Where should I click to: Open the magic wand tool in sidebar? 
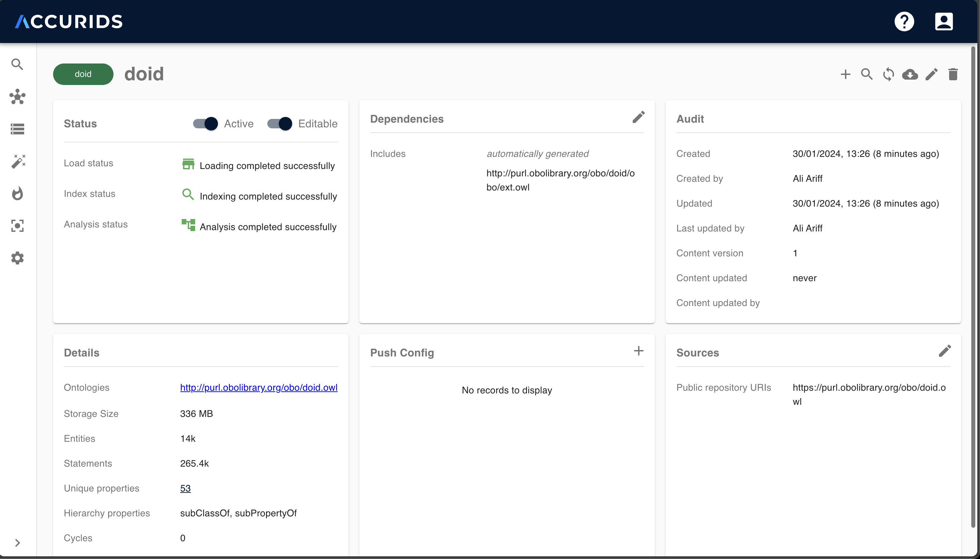[18, 161]
